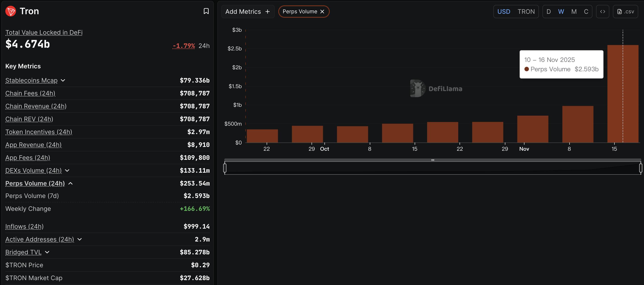Click the plus icon in Add Metrics
This screenshot has width=644, height=285.
(268, 12)
